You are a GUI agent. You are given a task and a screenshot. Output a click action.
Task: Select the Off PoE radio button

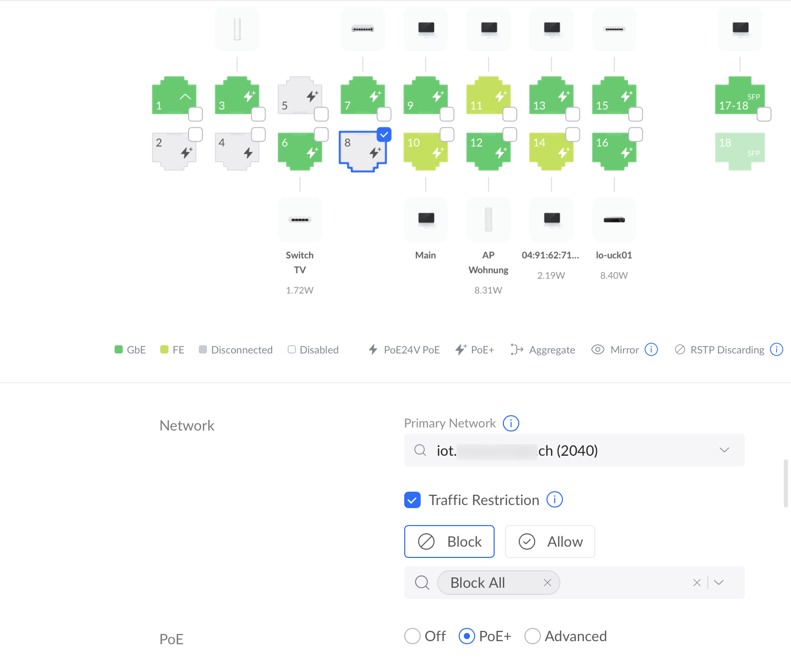pyautogui.click(x=412, y=636)
